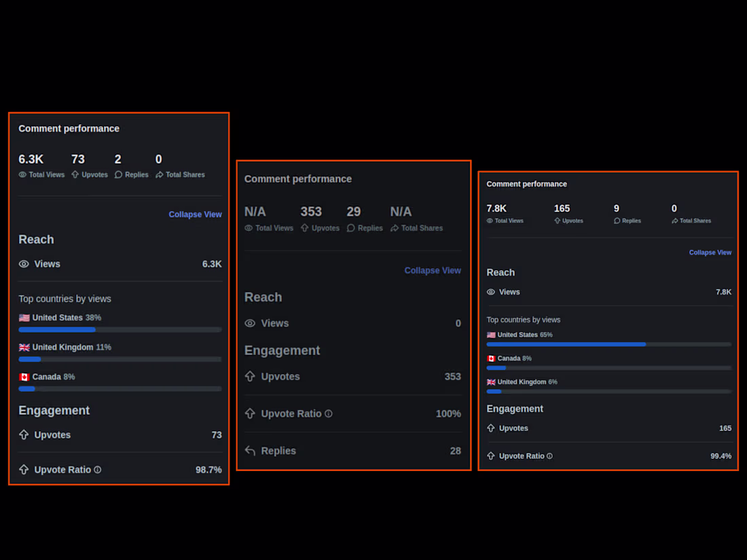Viewport: 747px width, 560px height.
Task: Click share icon beside Total Shares in left panel
Action: pos(159,174)
